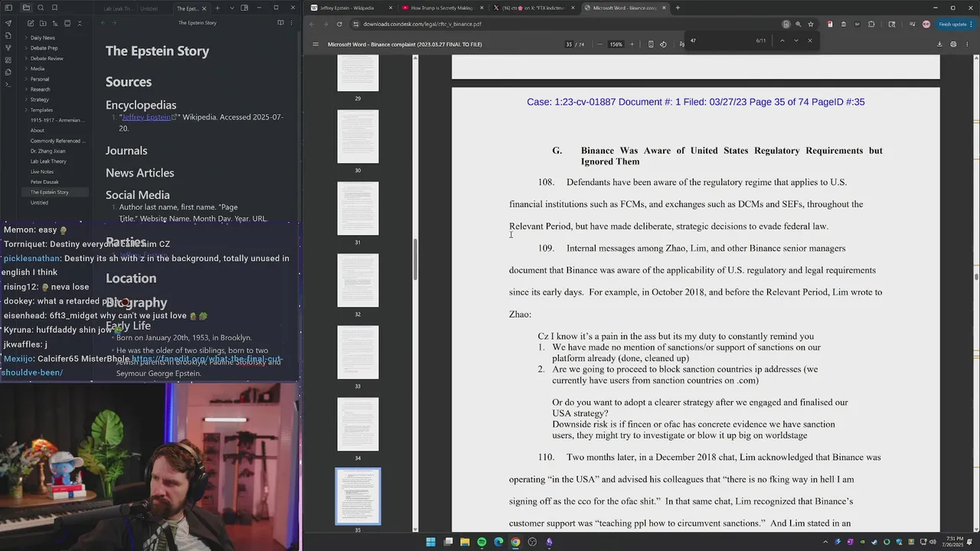
Task: Expand the Debate Prep folder
Action: 44,48
